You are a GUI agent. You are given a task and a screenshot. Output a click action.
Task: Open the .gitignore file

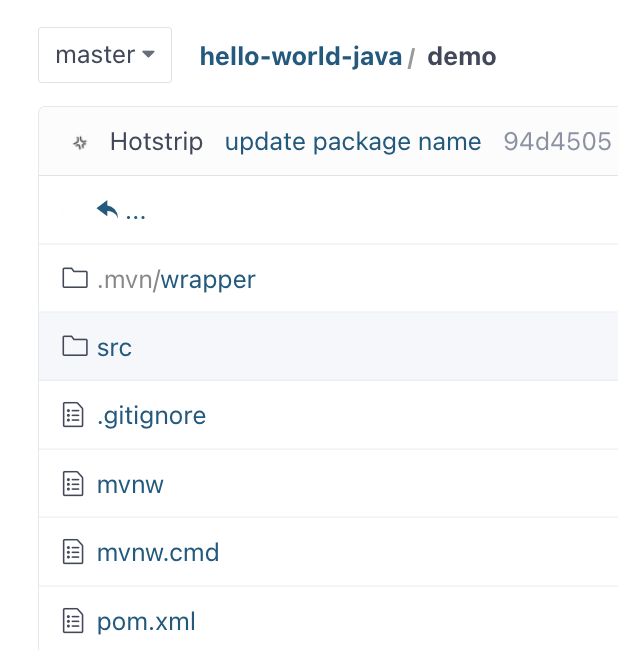(151, 415)
